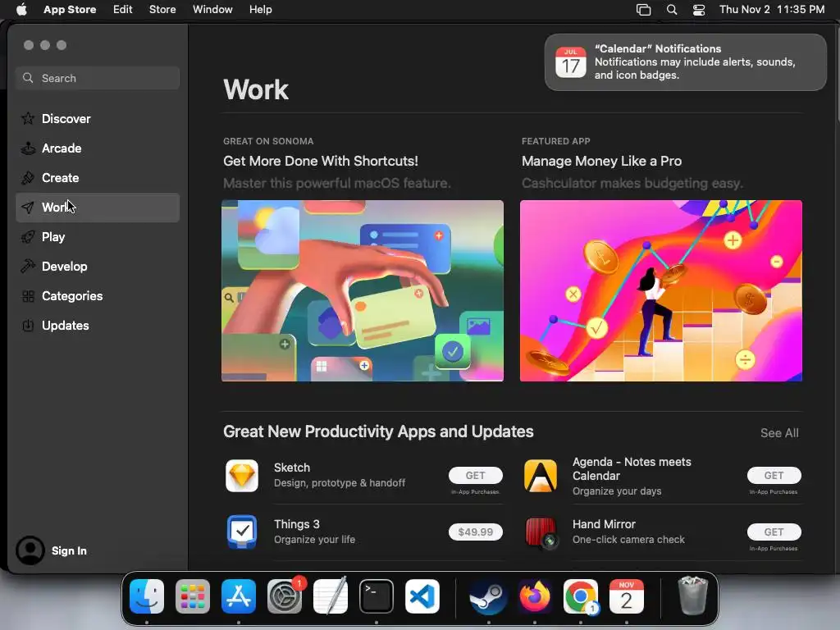This screenshot has width=840, height=630.
Task: Click the Things 3 app title
Action: (x=296, y=524)
